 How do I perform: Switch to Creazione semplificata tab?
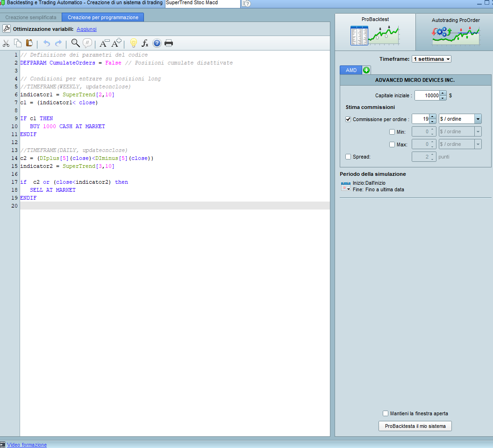point(31,17)
